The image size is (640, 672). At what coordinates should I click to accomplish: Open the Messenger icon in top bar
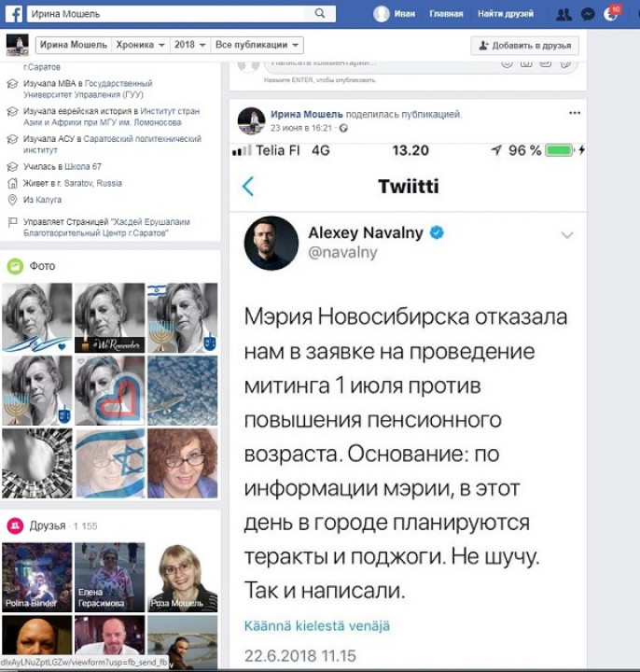coord(588,15)
